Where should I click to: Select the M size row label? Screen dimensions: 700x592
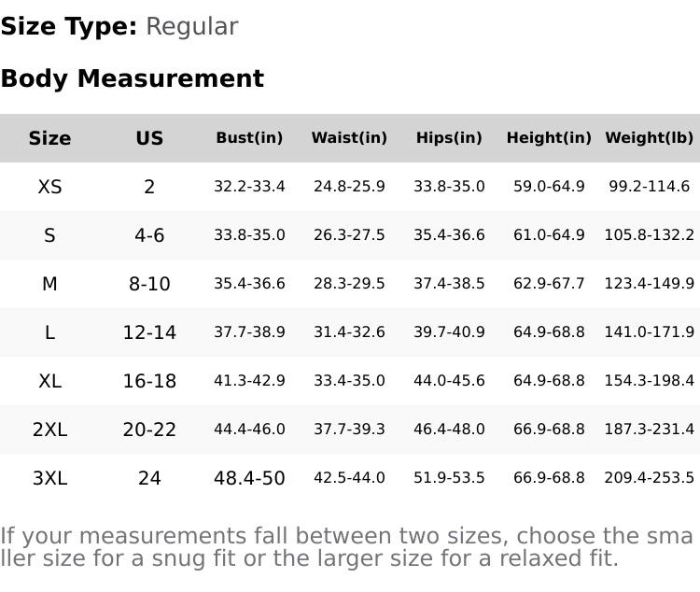click(x=49, y=285)
